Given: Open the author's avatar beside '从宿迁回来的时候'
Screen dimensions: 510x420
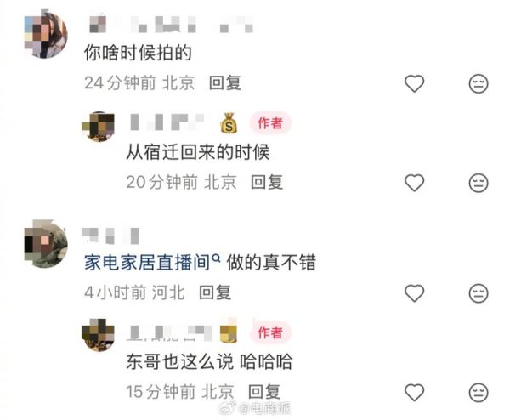Looking at the screenshot, I should (x=98, y=126).
